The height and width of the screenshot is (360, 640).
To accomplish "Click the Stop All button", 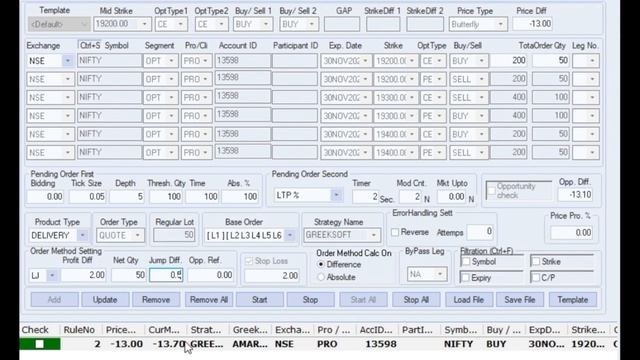I will (x=416, y=300).
